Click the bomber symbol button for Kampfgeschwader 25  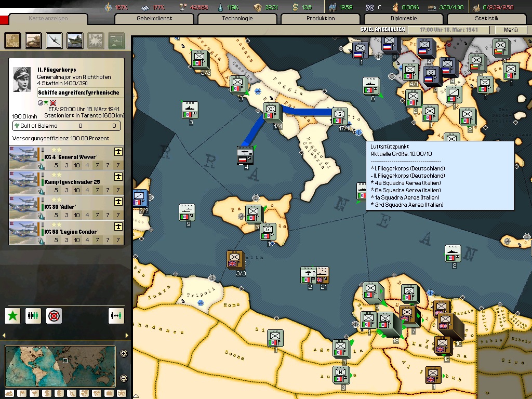point(118,177)
